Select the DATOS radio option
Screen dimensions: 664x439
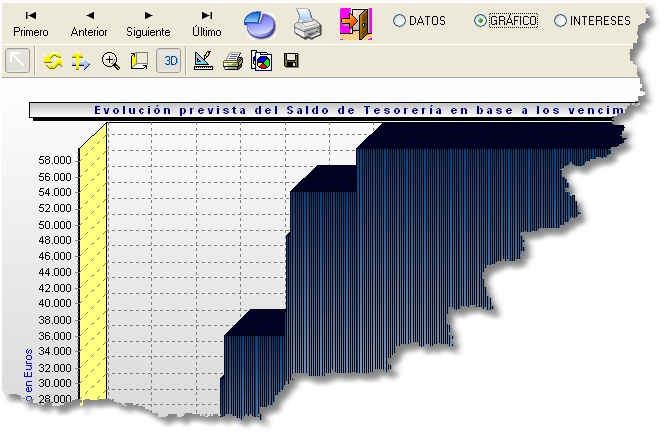[x=419, y=20]
